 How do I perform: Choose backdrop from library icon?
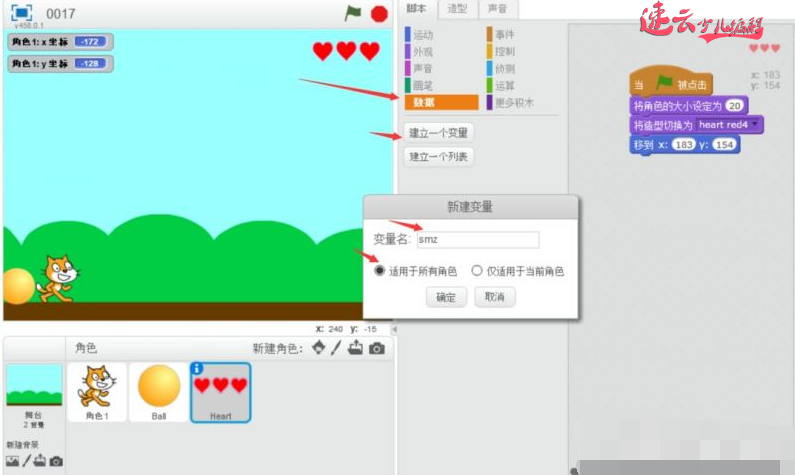(12, 461)
